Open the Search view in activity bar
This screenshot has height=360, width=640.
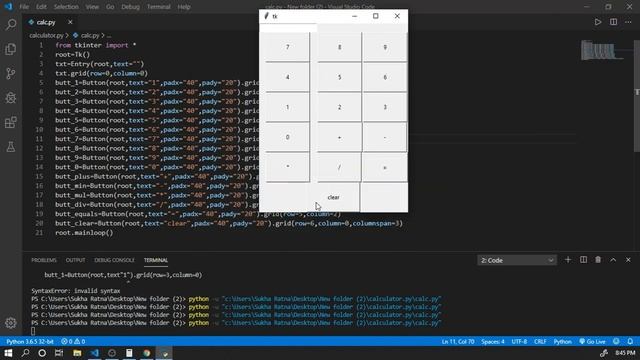[11, 24]
